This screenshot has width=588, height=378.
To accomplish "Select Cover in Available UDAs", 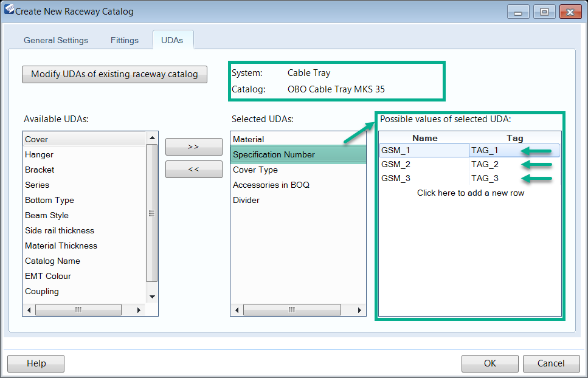I will click(x=85, y=139).
